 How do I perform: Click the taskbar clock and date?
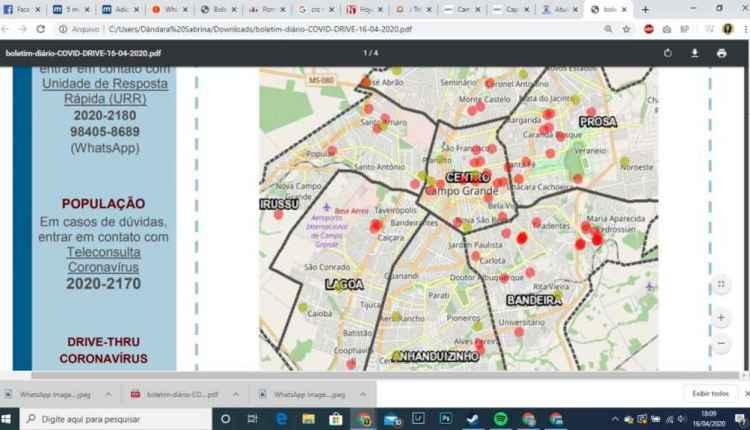tap(710, 419)
